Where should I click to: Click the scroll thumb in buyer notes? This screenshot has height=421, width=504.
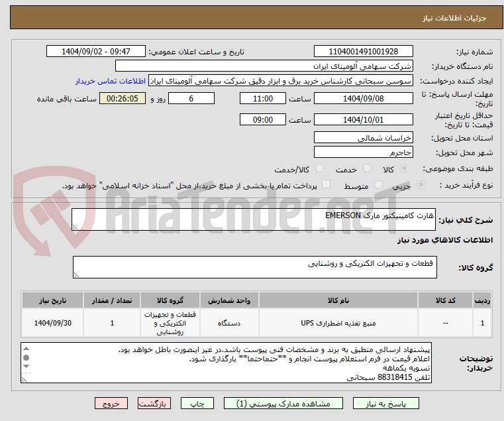point(26,357)
